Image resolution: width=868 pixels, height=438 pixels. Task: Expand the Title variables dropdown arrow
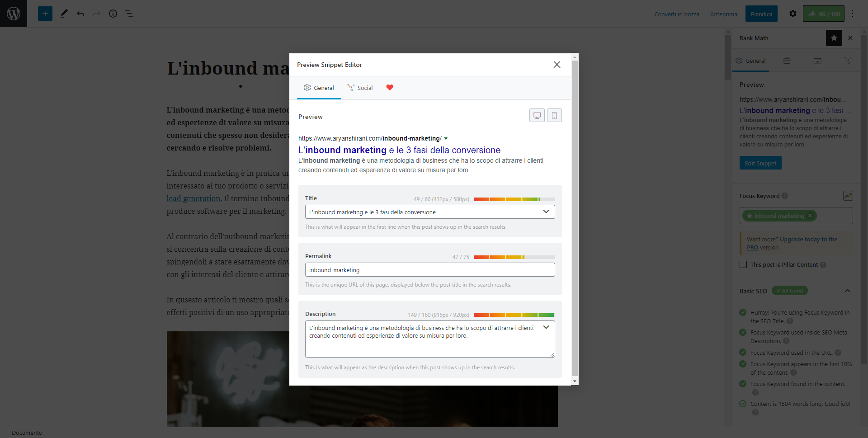click(x=546, y=212)
